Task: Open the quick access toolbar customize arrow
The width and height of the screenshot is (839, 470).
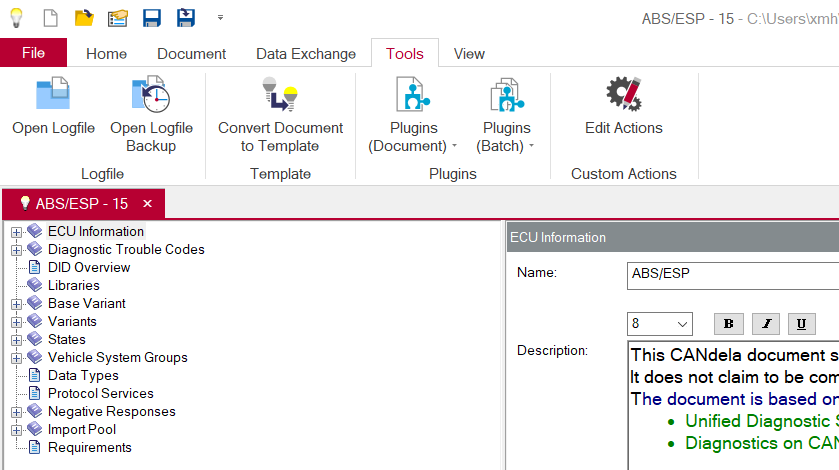Action: [x=220, y=18]
